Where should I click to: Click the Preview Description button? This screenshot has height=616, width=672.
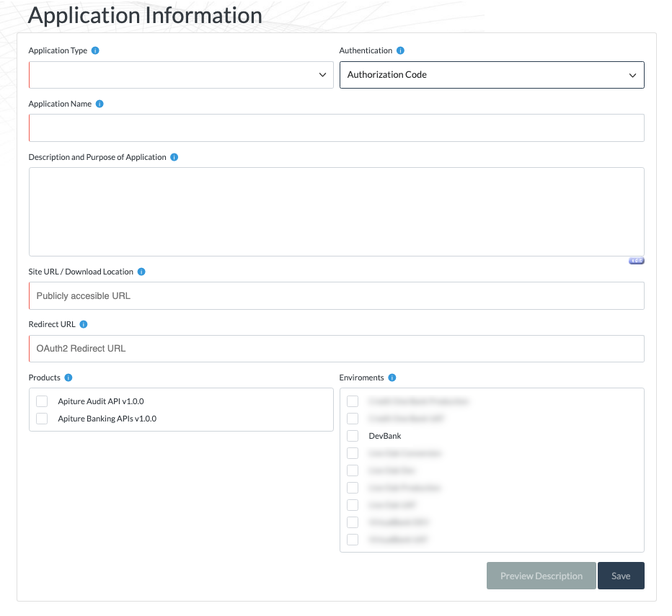(541, 576)
